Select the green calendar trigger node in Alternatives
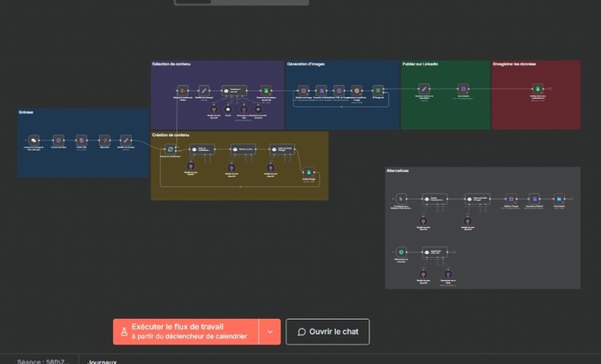This screenshot has height=364, width=601. (x=401, y=252)
